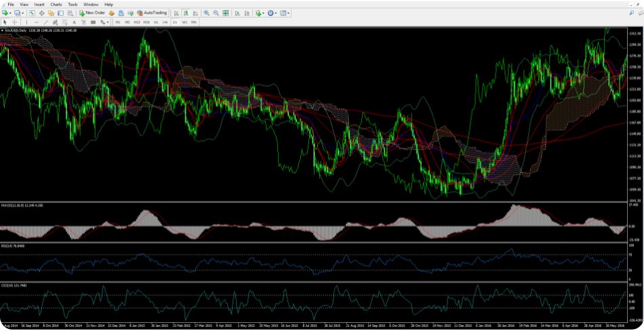Select the Zoom Out magnifier icon
Viewport: 644px width, 331px height.
click(216, 13)
